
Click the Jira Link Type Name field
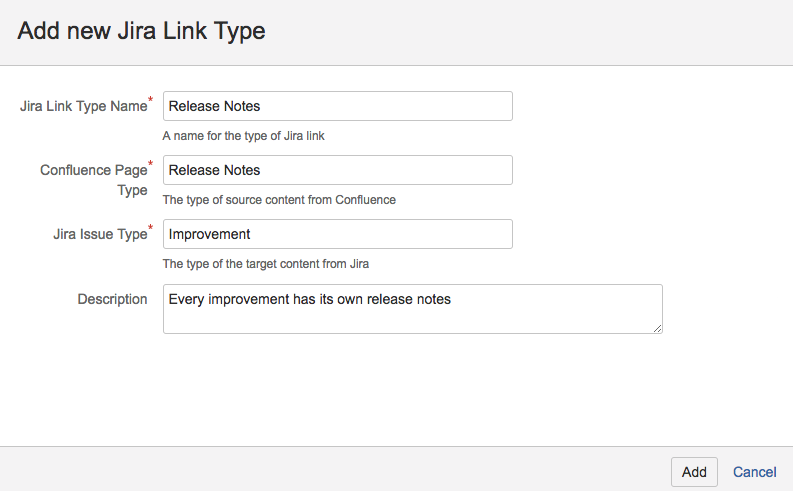337,106
